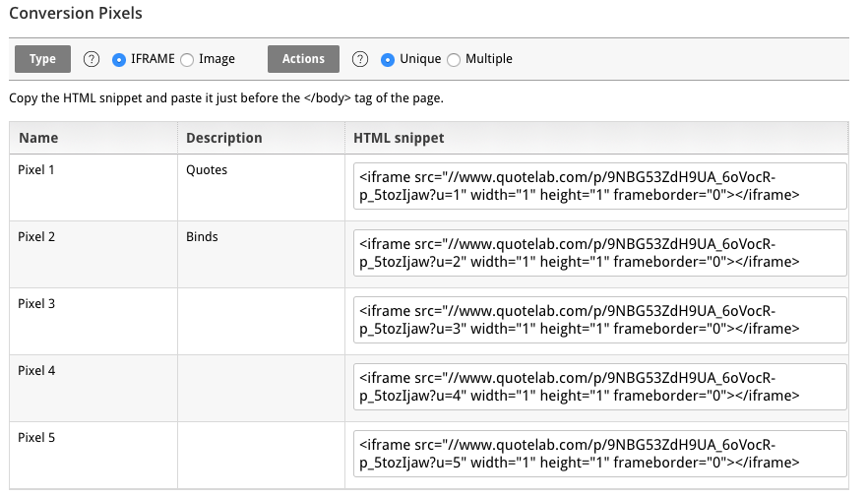Click the Actions label button
The height and width of the screenshot is (498, 868).
click(303, 59)
